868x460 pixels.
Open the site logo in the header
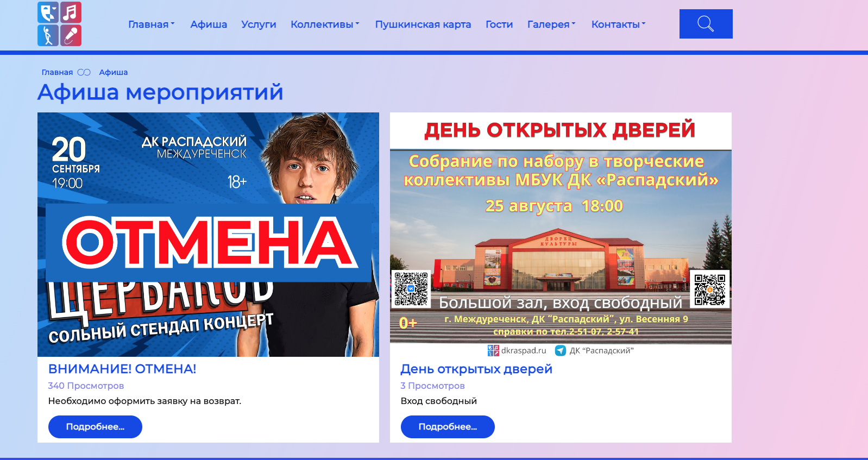coord(60,24)
